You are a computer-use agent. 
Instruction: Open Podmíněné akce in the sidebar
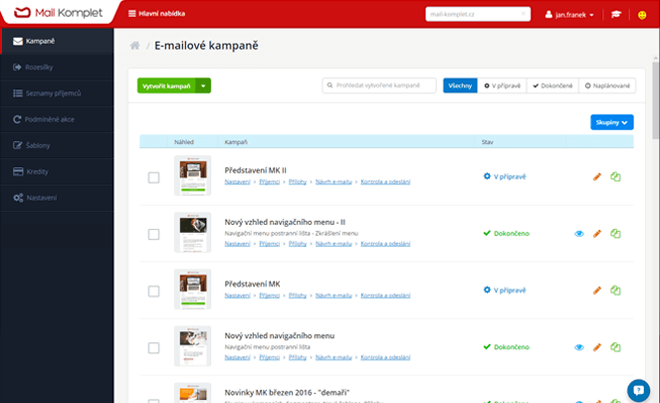point(57,120)
